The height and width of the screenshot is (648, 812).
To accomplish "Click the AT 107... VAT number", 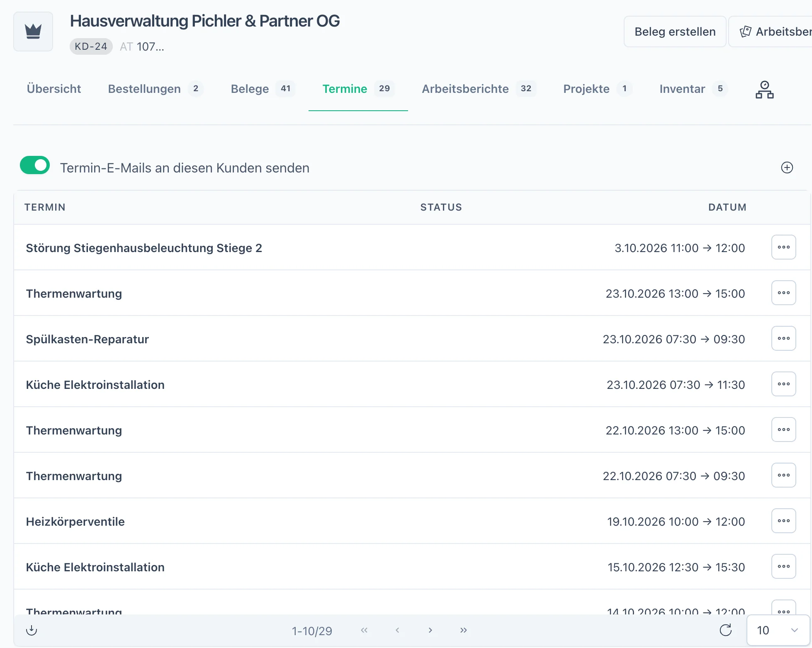I will pos(142,46).
